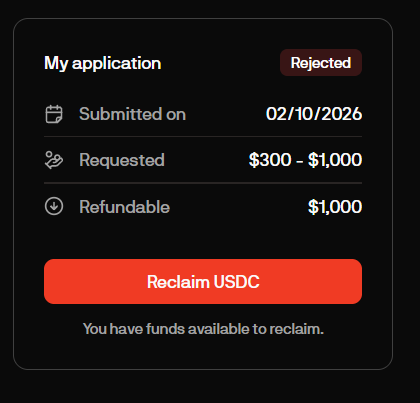This screenshot has height=403, width=420.
Task: Click the word application in the title
Action: pos(116,64)
